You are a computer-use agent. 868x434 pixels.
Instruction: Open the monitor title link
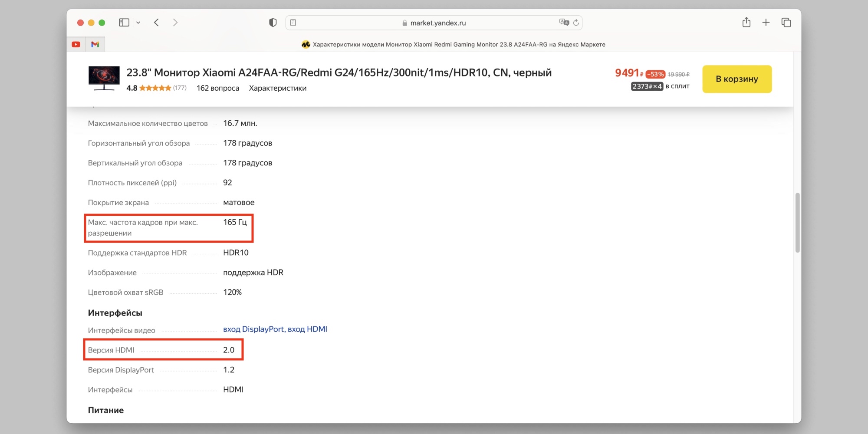pyautogui.click(x=339, y=72)
